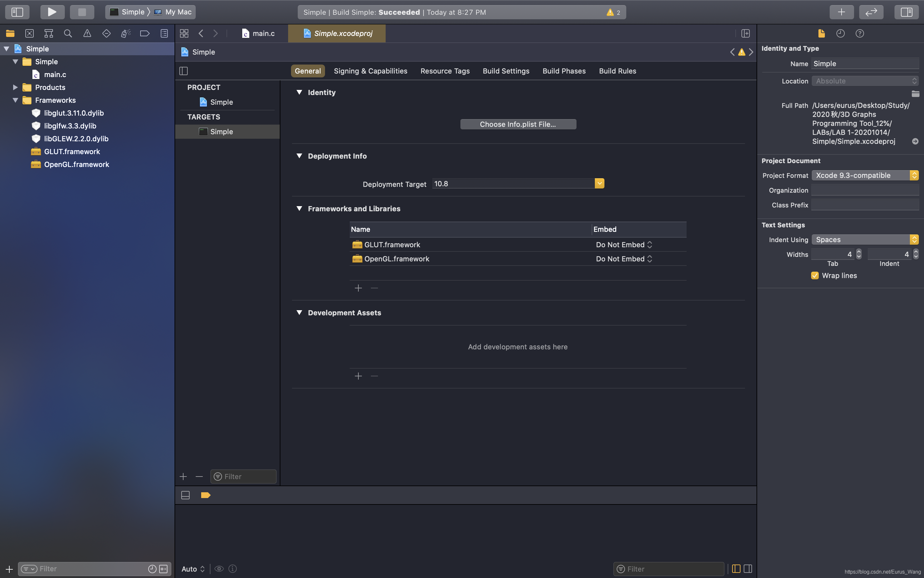Add a development asset with plus button
This screenshot has height=578, width=924.
[358, 376]
